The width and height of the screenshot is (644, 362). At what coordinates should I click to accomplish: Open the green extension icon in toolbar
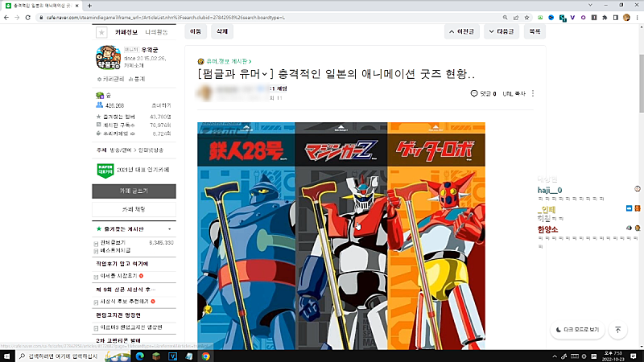click(540, 18)
